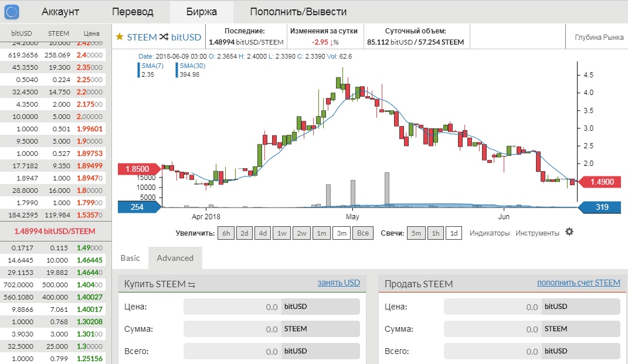Set chart zoom to 1m

pyautogui.click(x=321, y=233)
